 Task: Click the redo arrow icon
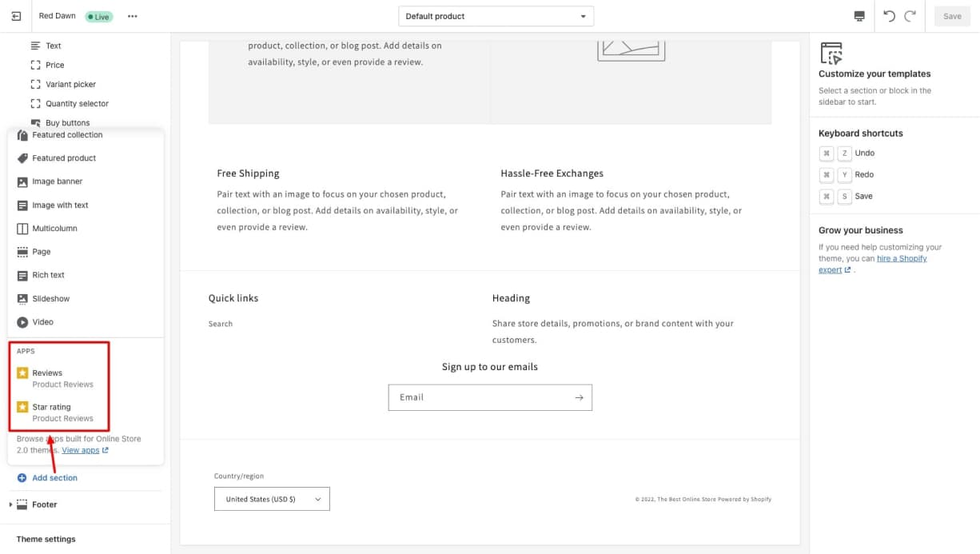[910, 16]
